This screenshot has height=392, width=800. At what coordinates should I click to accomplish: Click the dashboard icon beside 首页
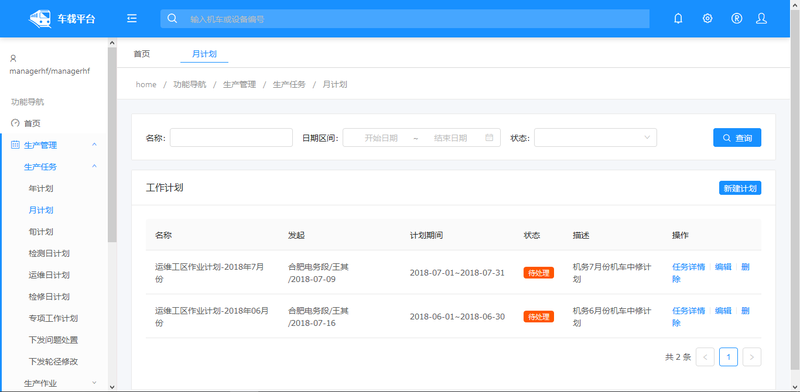coord(15,124)
